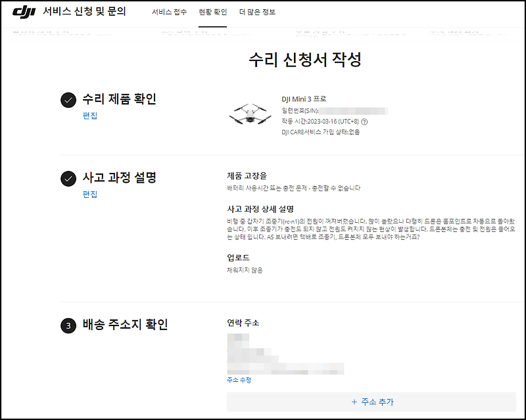Click the 제품 고장을 label

[247, 175]
